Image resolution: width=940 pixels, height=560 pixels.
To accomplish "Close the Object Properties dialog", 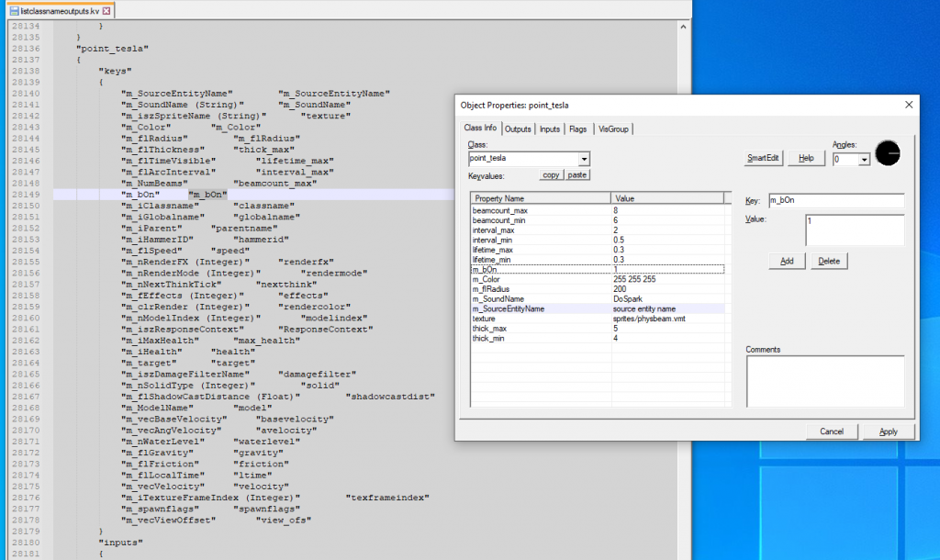I will [x=909, y=105].
